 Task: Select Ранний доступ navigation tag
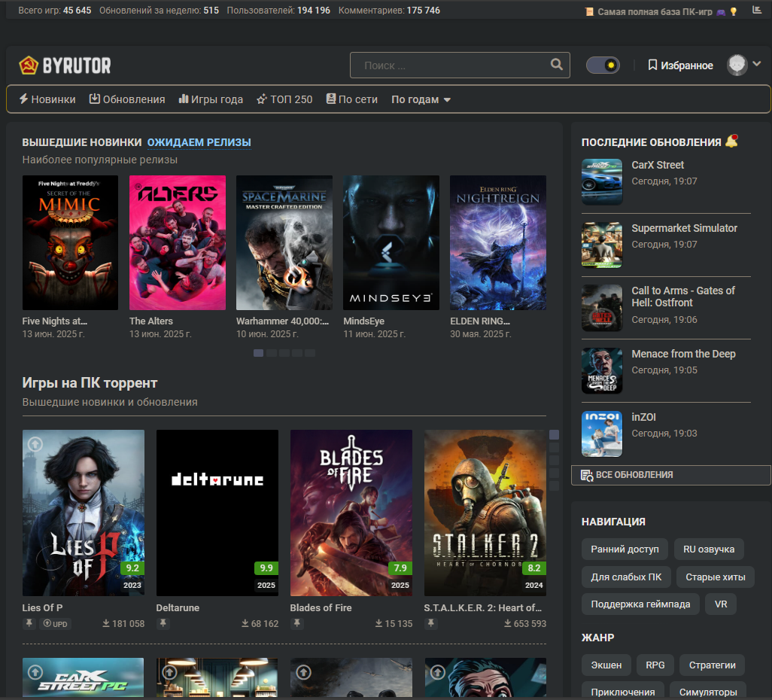[x=625, y=549]
